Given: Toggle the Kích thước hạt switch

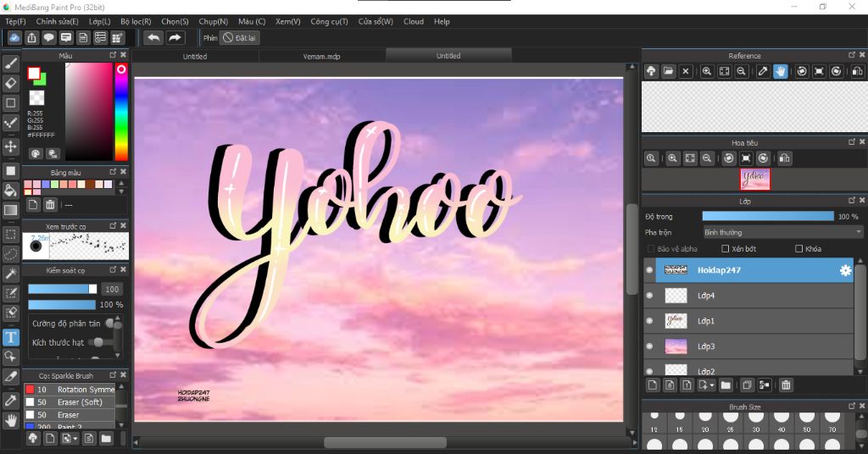Looking at the screenshot, I should [97, 342].
